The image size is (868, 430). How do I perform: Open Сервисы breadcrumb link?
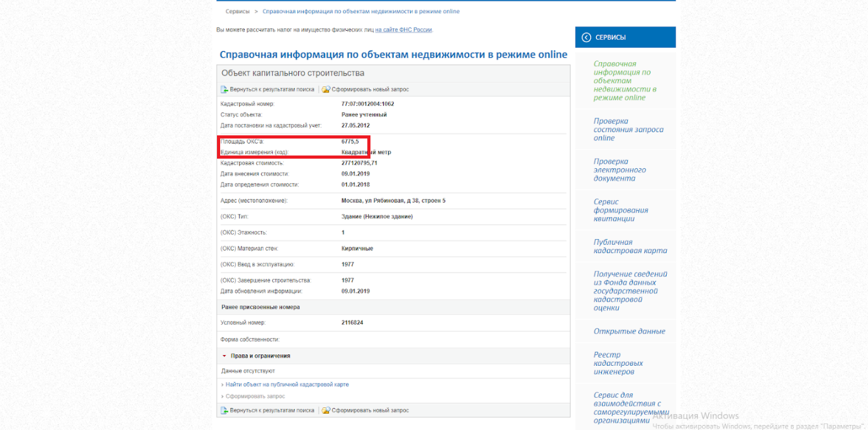coord(238,11)
